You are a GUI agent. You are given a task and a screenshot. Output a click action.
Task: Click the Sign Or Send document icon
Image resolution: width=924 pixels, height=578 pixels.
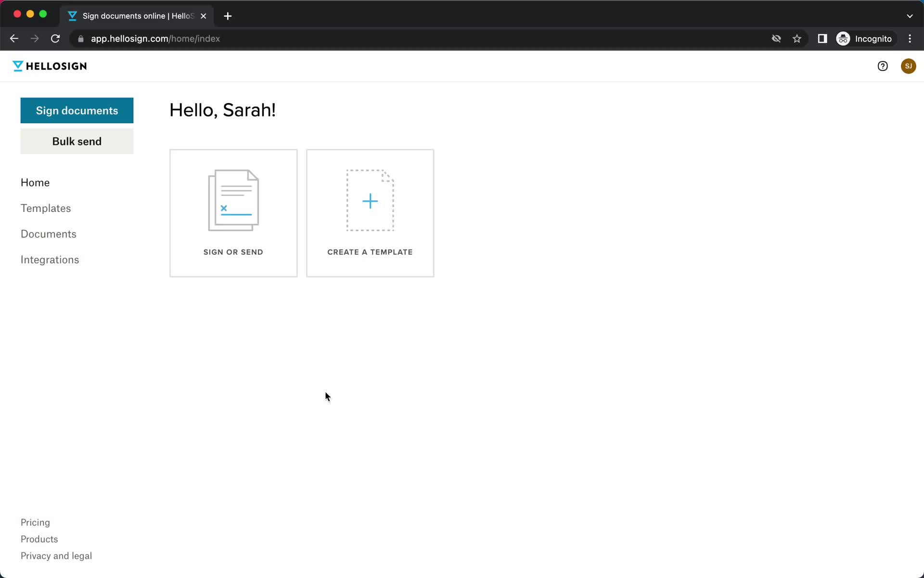coord(233,200)
